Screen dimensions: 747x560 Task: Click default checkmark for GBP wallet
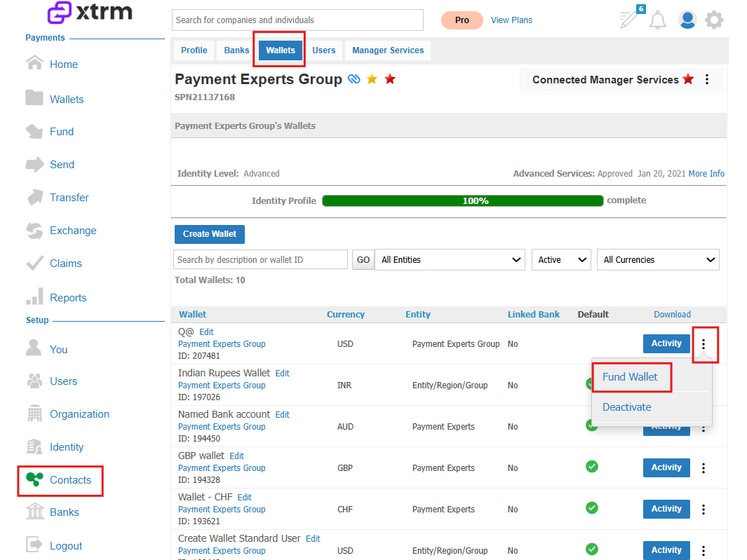click(x=592, y=467)
